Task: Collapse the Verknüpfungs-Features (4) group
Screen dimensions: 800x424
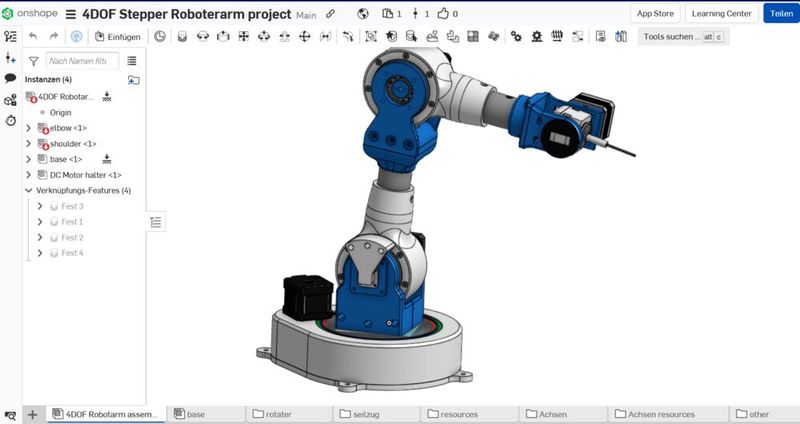Action: pos(29,191)
